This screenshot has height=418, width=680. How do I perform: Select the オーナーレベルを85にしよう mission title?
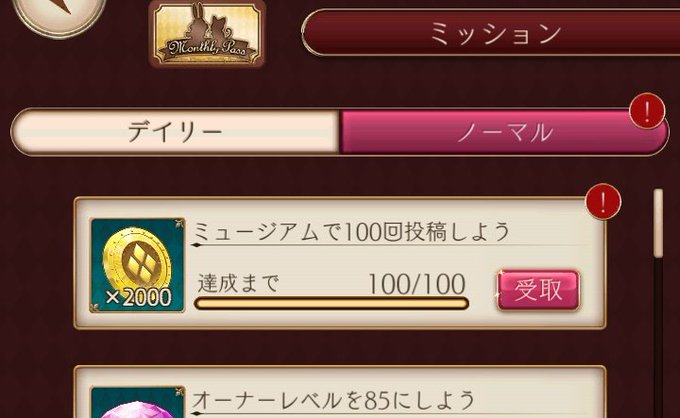pos(333,400)
